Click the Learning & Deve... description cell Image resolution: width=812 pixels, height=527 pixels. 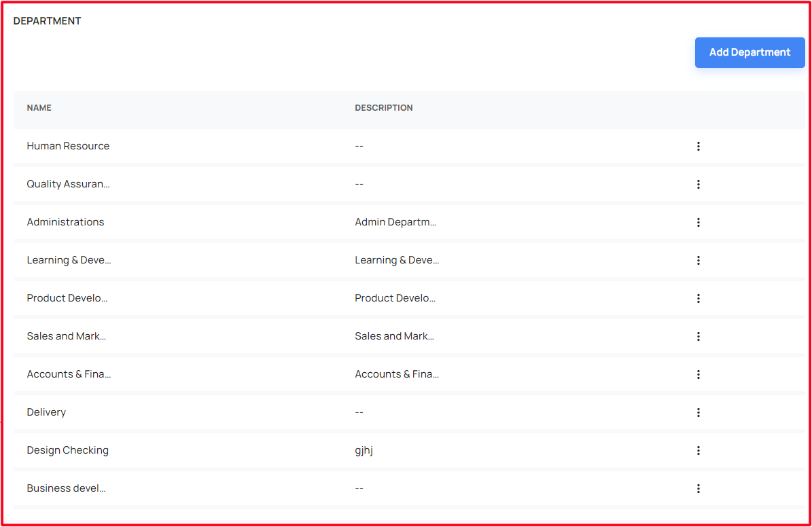coord(397,260)
